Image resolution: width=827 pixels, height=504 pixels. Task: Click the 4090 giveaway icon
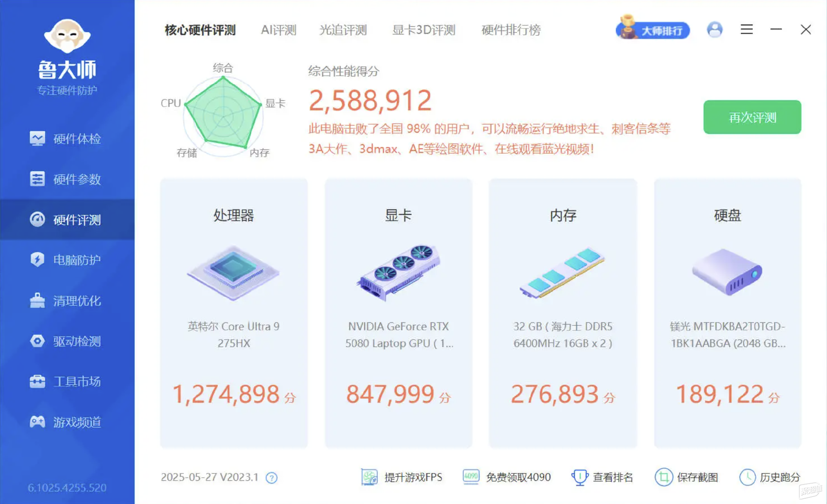(471, 476)
